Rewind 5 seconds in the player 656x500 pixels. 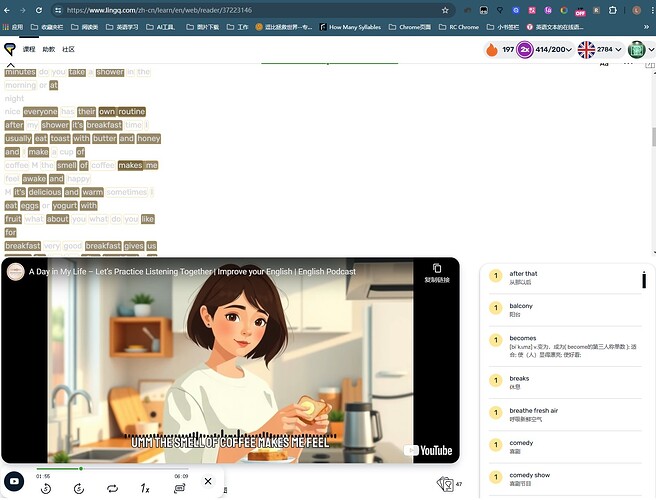click(46, 488)
